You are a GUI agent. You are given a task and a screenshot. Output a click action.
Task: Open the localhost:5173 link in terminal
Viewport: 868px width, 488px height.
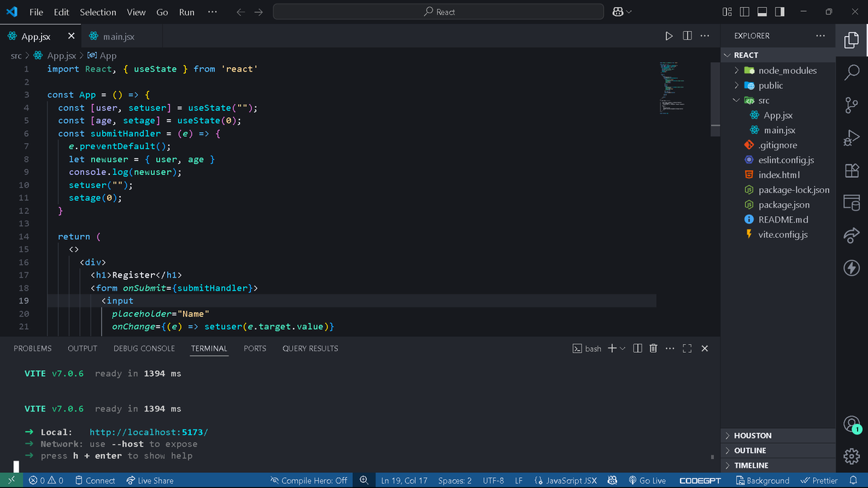click(149, 432)
